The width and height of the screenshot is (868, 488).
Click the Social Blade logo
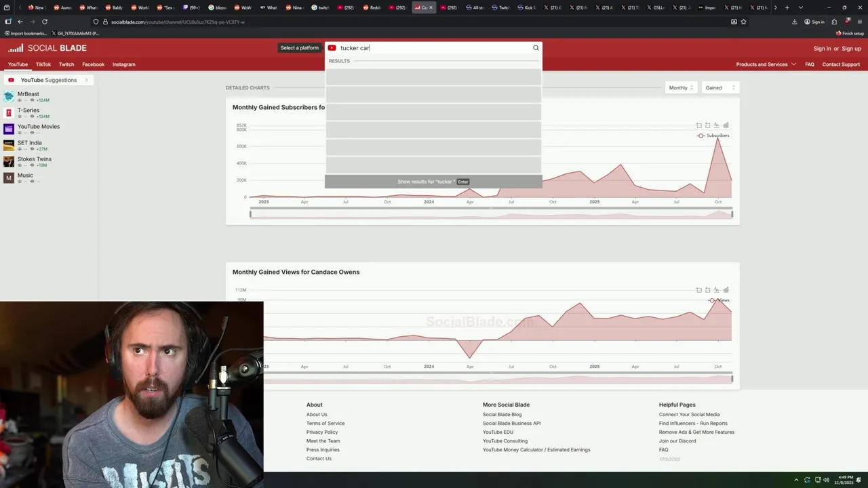47,48
